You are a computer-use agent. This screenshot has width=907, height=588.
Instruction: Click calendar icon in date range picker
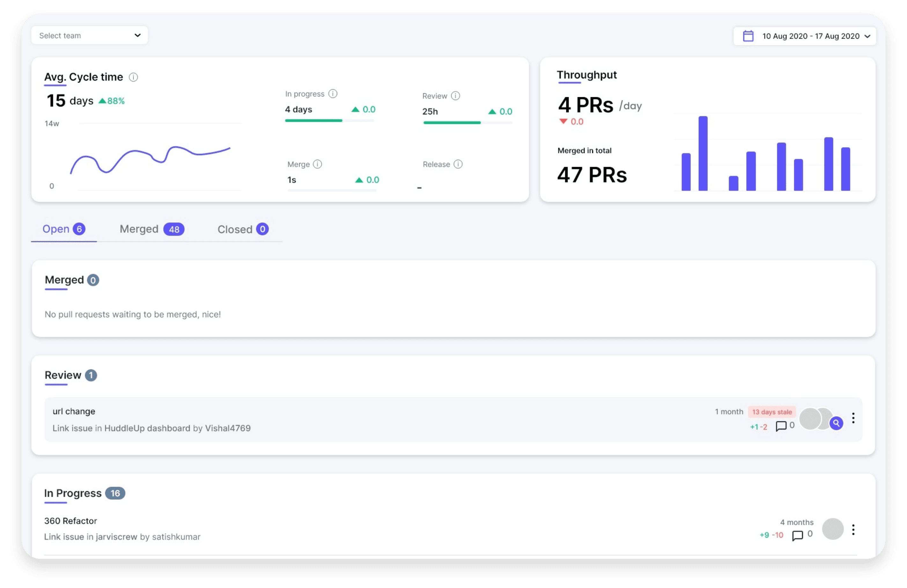coord(748,36)
